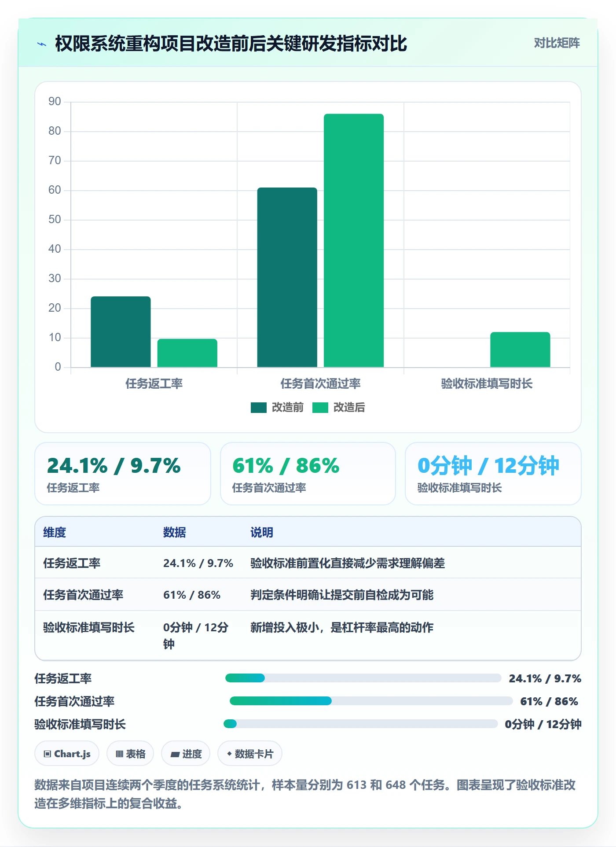Click the Chart.js tag chip
Viewport: 616px width, 847px height.
(x=67, y=754)
